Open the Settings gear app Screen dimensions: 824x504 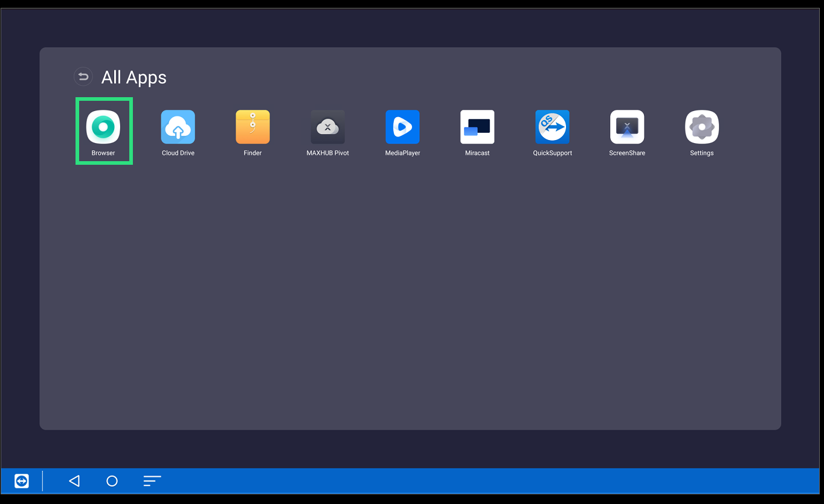pyautogui.click(x=702, y=127)
